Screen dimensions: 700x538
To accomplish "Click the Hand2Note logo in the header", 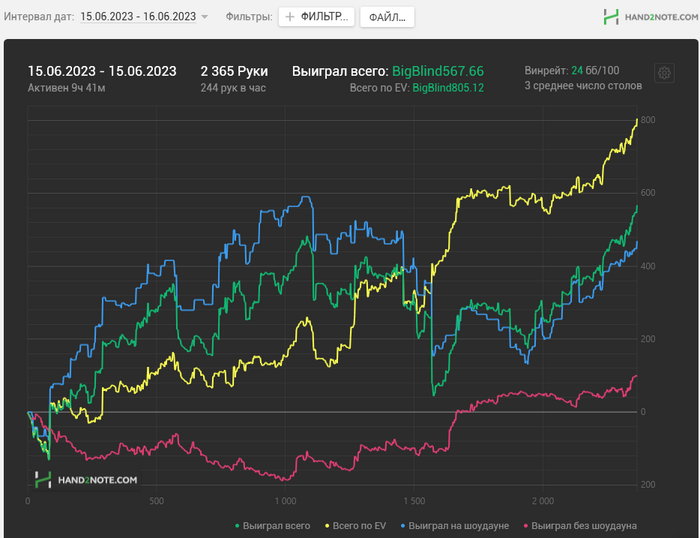I will (x=647, y=17).
